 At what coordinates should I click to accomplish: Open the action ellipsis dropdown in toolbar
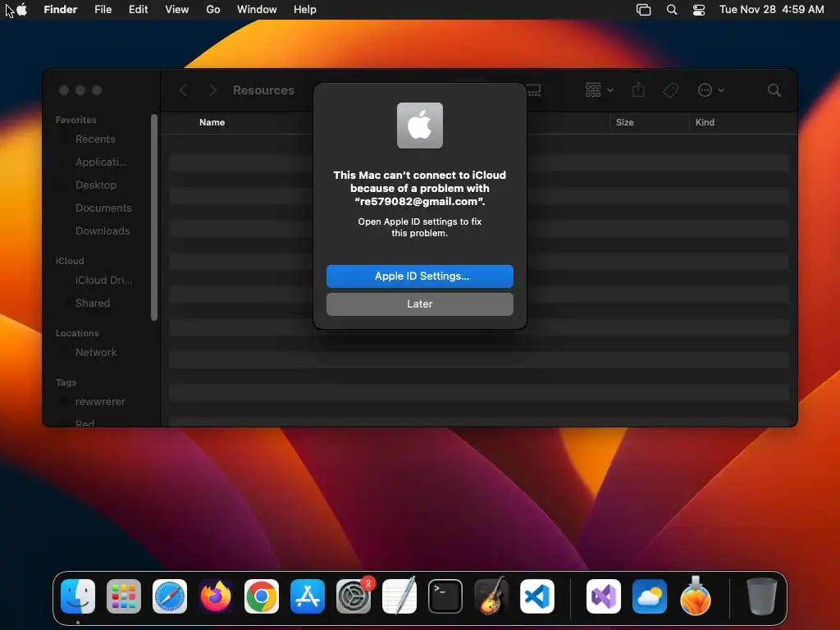tap(711, 90)
